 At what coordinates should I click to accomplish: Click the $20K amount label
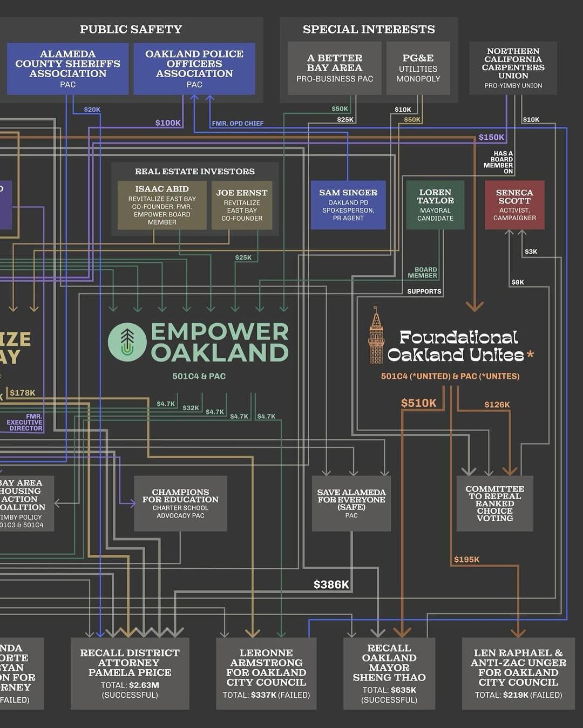(x=92, y=110)
